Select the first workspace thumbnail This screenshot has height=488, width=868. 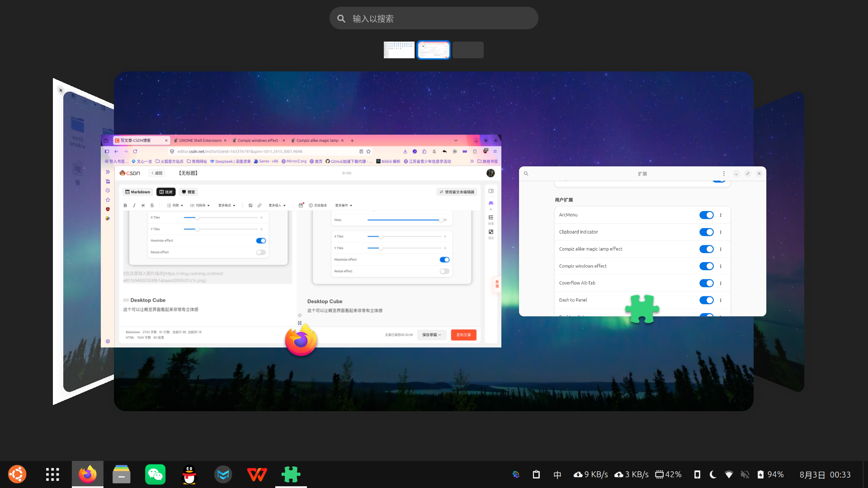point(399,50)
